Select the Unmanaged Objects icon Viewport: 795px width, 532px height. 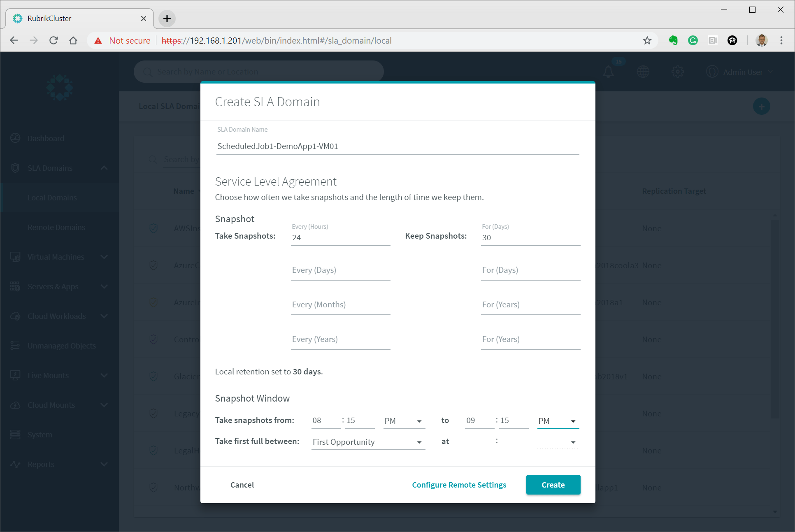(16, 346)
